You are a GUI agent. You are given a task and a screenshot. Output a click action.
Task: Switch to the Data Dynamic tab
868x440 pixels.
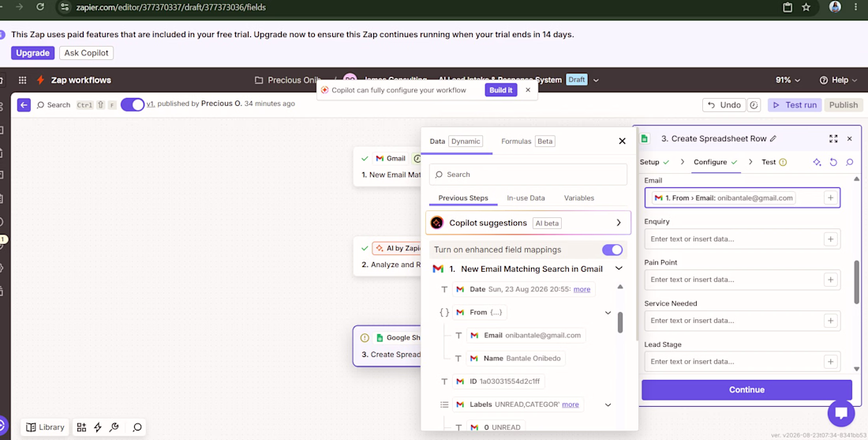pyautogui.click(x=456, y=141)
